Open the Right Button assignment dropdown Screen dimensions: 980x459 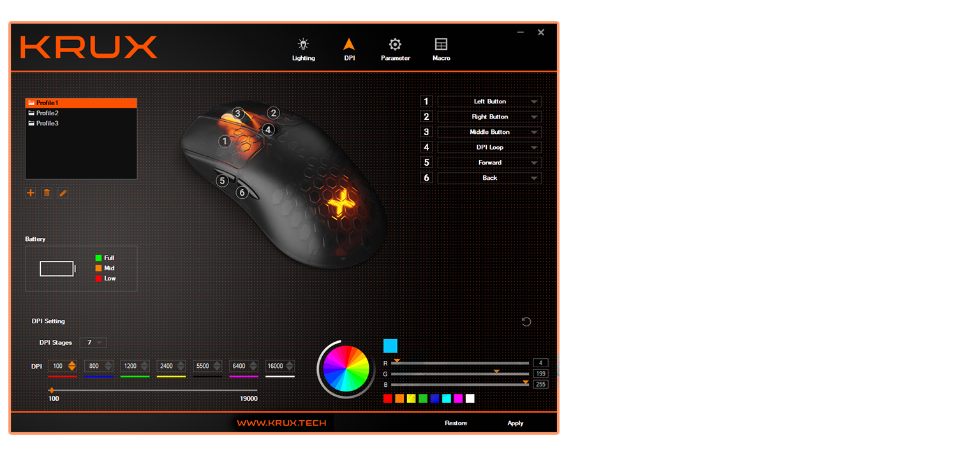coord(489,117)
